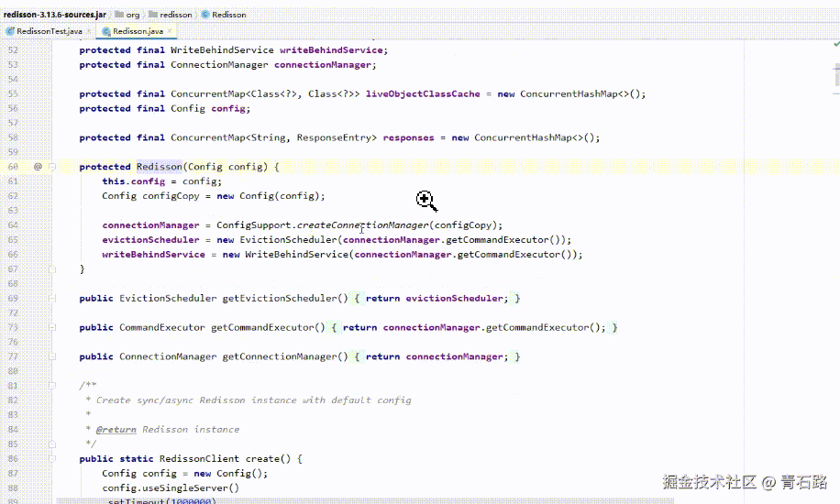Click 'new EvictionScheduler' constructor on line 65
The image size is (840, 504).
click(x=277, y=239)
